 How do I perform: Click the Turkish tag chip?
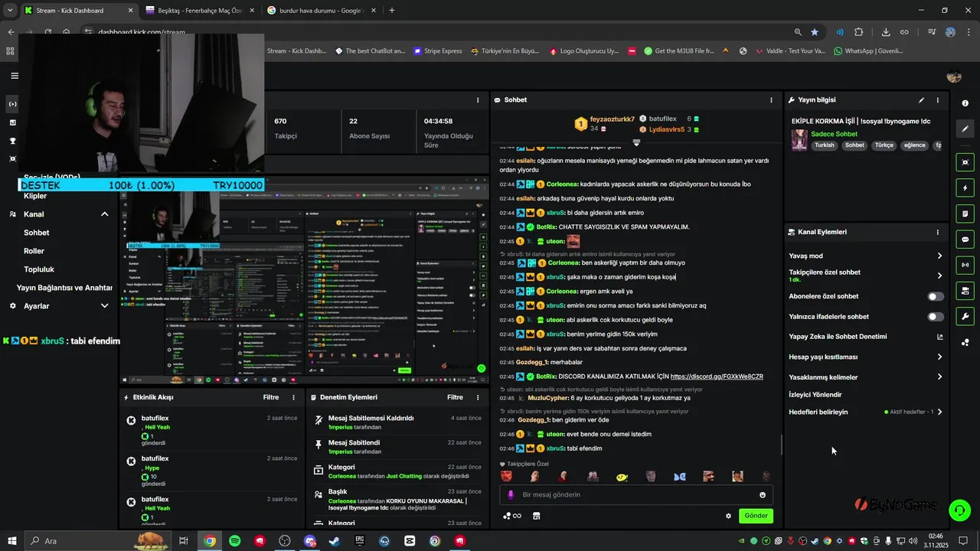(x=825, y=145)
